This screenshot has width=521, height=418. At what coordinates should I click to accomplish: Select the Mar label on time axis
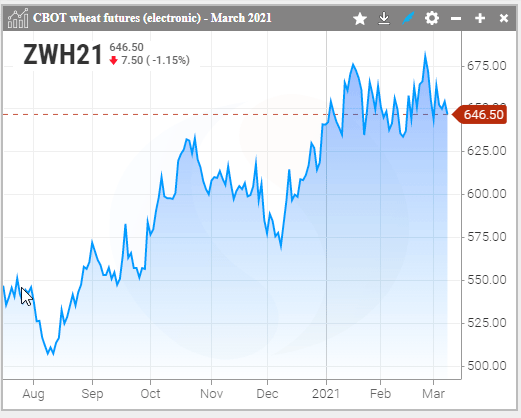pyautogui.click(x=433, y=394)
